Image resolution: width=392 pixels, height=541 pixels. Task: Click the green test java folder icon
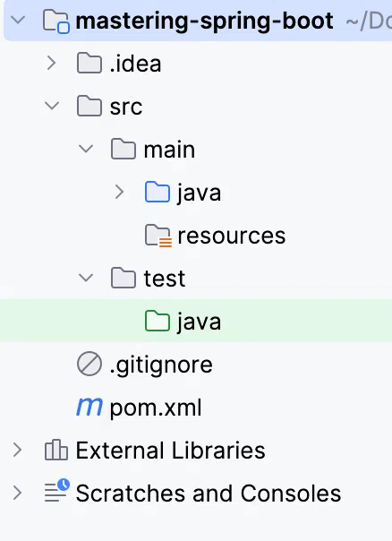coord(158,322)
